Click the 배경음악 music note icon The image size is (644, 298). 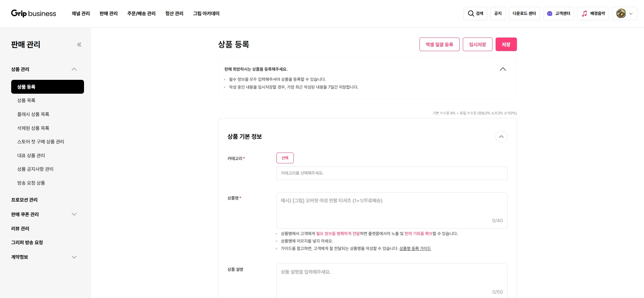coord(584,14)
